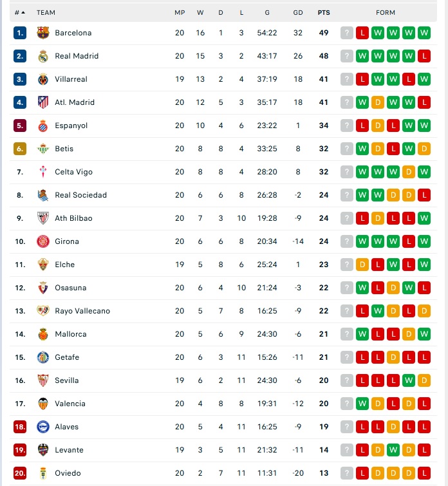This screenshot has height=486, width=448.
Task: Click Real Madrid's most recent loss badge
Action: pos(424,56)
